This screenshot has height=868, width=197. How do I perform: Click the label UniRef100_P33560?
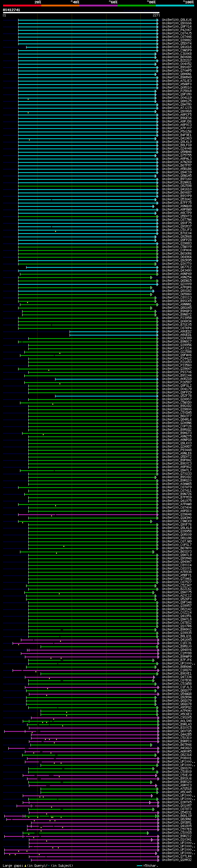(176, 365)
